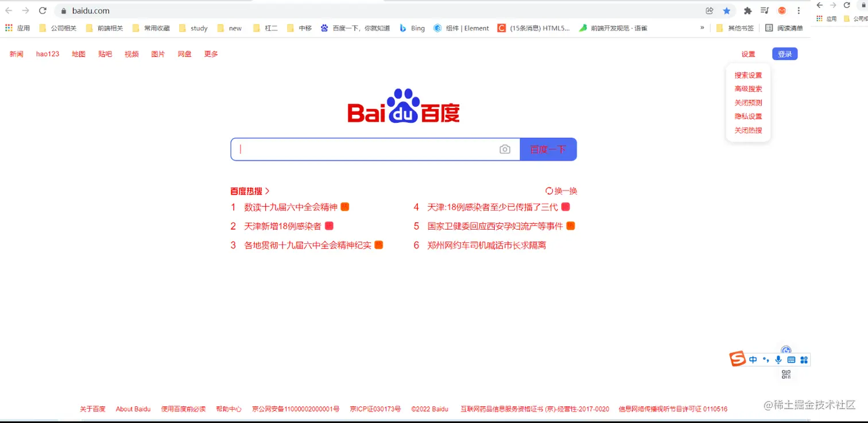Open the 设置 settings menu

coord(748,54)
